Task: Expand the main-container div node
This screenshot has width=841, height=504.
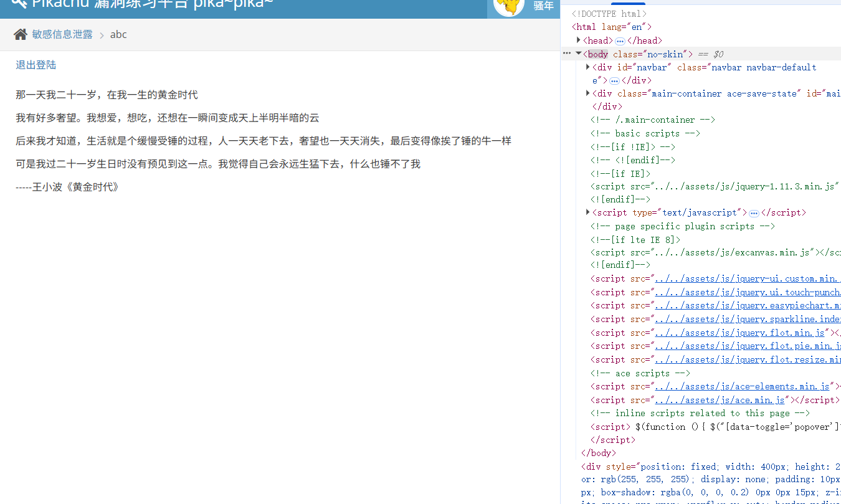Action: (x=588, y=93)
